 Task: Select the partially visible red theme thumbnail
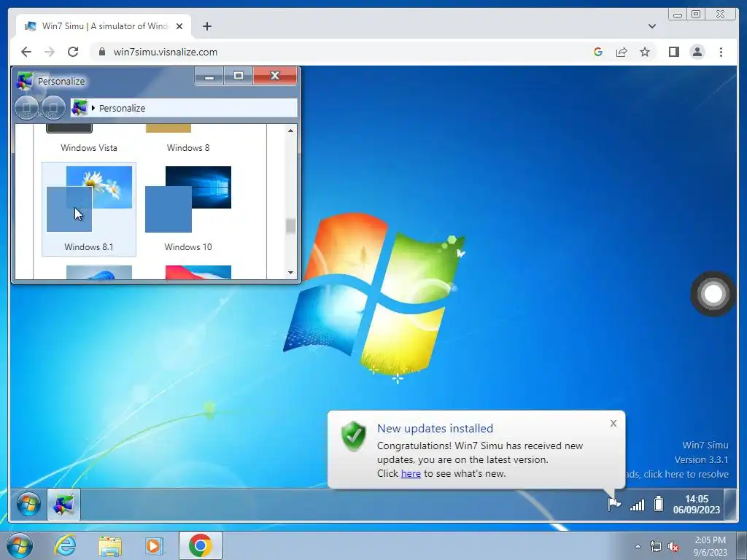point(198,273)
